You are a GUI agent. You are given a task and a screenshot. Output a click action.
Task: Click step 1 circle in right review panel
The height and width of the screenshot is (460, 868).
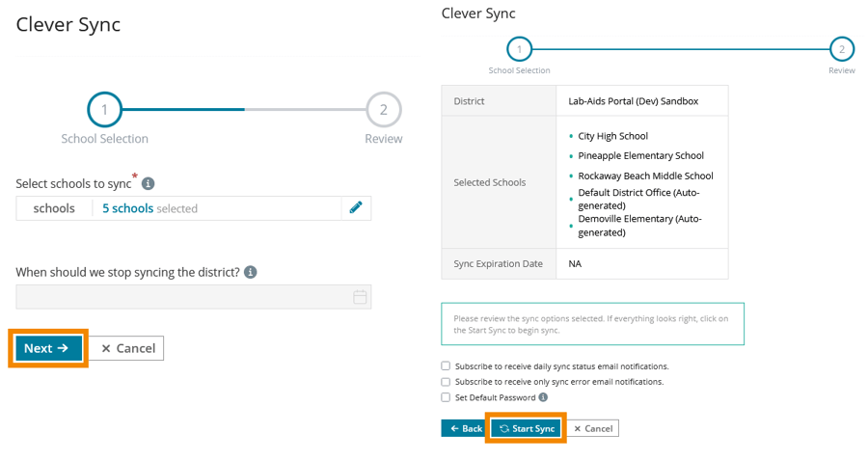(519, 49)
